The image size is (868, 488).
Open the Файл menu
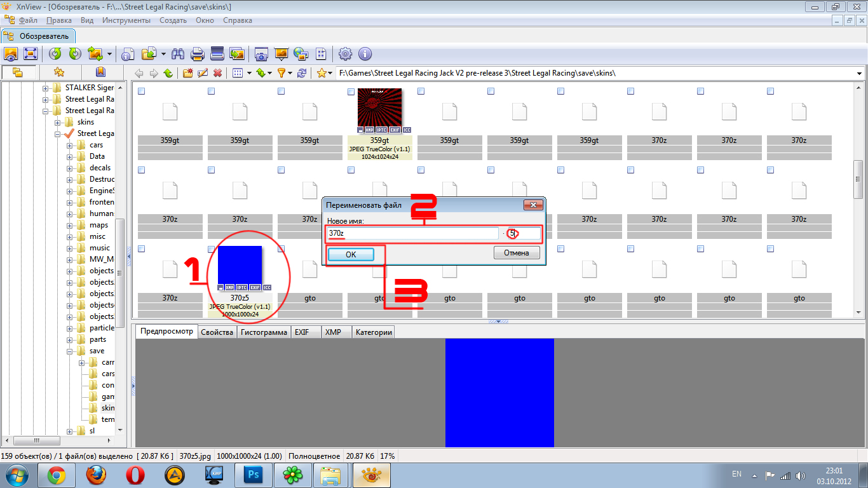29,20
